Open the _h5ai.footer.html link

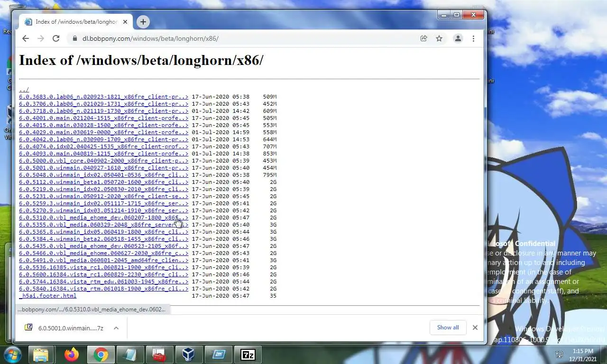[x=47, y=296]
